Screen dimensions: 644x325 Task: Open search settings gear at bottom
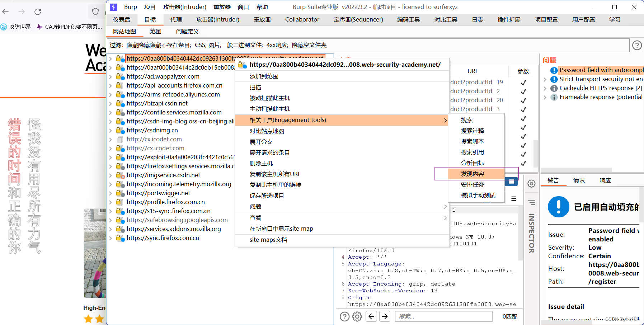coord(357,316)
